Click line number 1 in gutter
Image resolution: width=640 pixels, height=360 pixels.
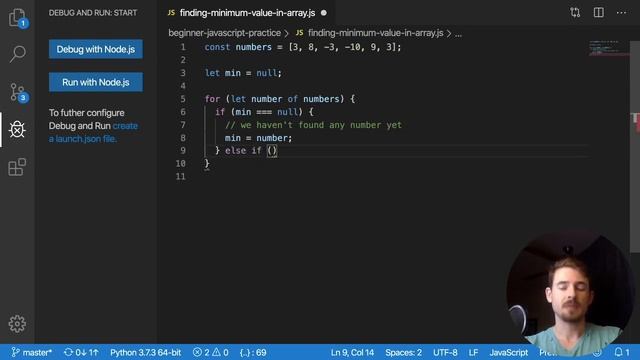pos(183,47)
